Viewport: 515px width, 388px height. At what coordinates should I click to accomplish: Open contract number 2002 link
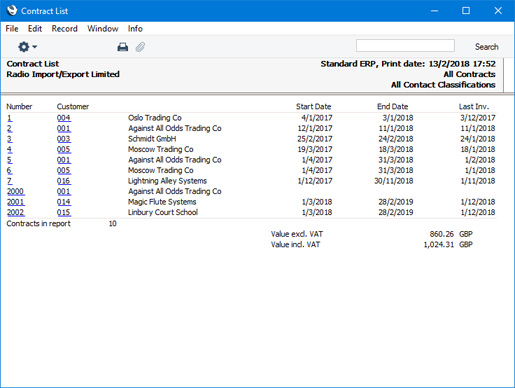click(16, 212)
